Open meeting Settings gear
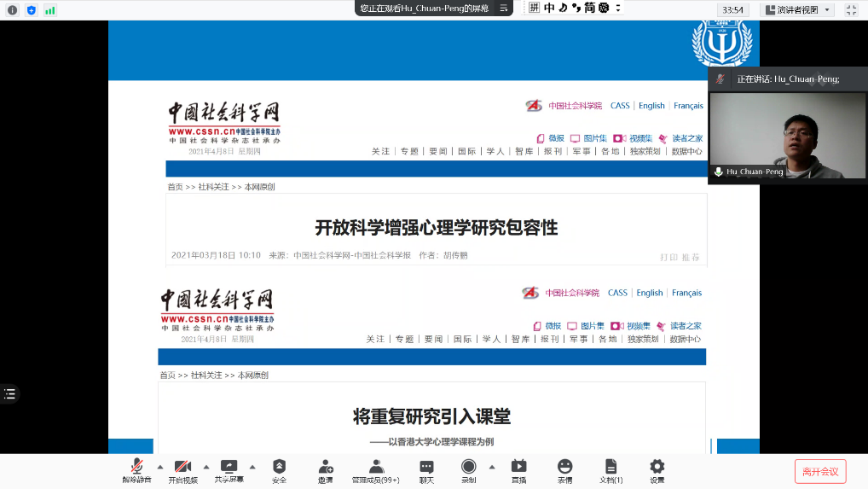The image size is (868, 489). click(x=657, y=469)
